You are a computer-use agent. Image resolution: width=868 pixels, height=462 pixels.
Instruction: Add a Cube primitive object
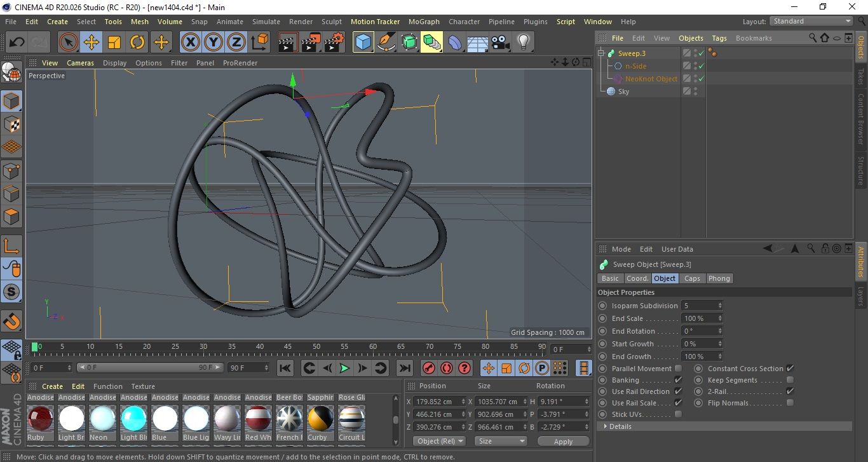[363, 43]
